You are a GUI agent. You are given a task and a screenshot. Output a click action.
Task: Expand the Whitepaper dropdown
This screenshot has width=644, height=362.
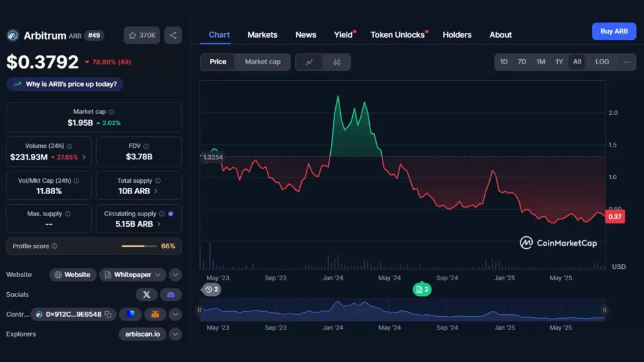click(x=133, y=275)
